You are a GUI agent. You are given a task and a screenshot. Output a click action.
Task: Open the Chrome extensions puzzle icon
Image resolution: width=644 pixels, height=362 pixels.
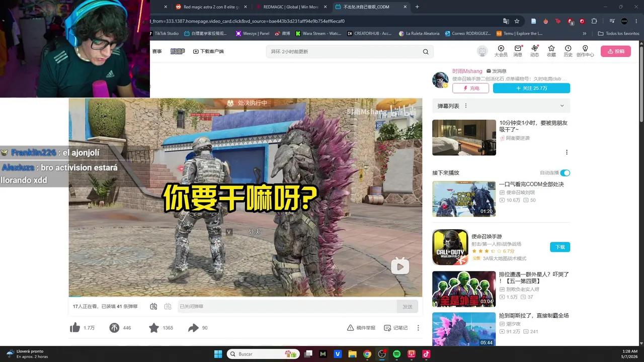pos(594,21)
